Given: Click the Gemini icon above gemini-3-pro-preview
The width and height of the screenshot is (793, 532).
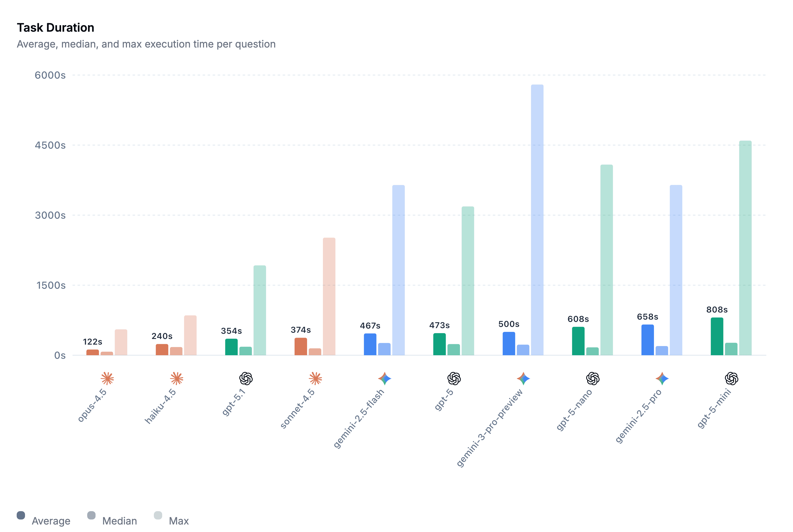Looking at the screenshot, I should tap(523, 378).
